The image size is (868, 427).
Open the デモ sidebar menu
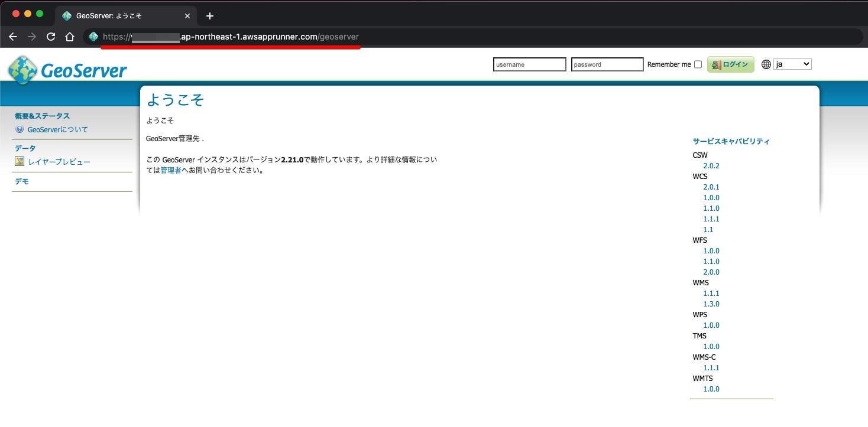tap(22, 181)
